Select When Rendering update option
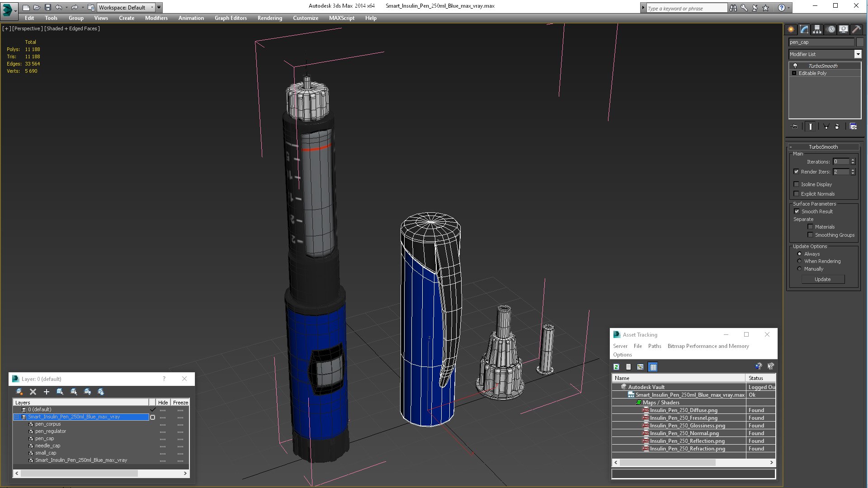 pos(799,261)
